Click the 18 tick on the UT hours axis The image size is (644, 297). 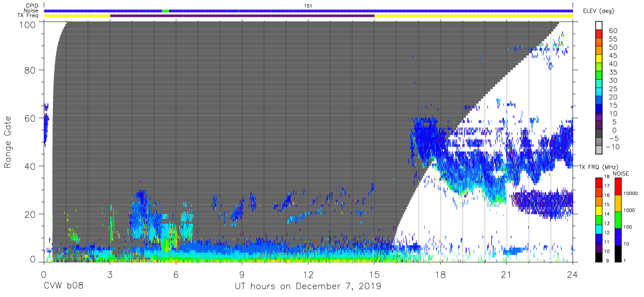(x=441, y=274)
